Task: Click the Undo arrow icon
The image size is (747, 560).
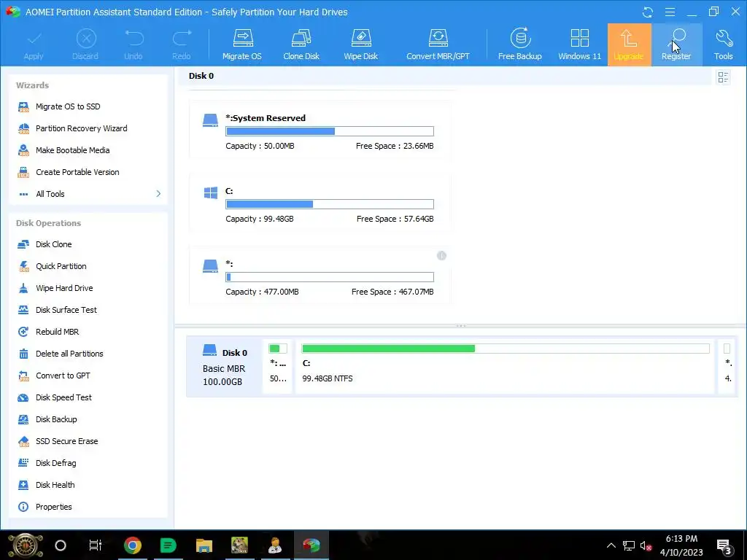Action: (x=133, y=39)
